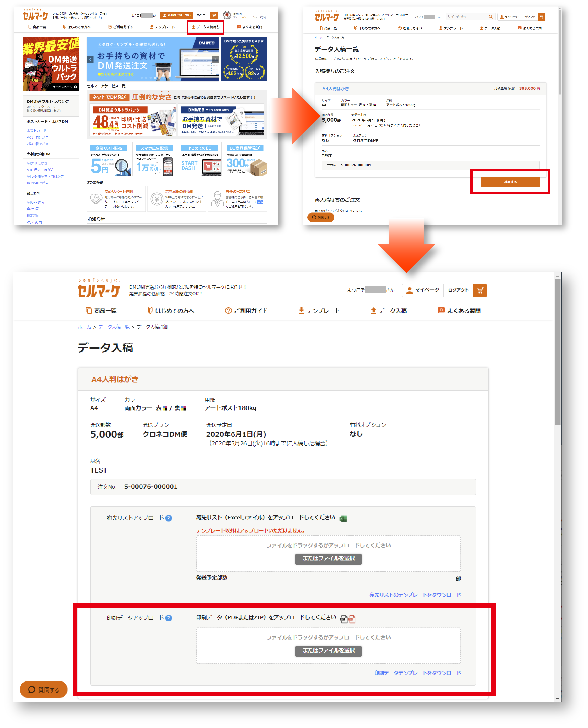This screenshot has width=588, height=728.
Task: Click データ入稿待ち in homepage navigation
Action: pyautogui.click(x=206, y=27)
